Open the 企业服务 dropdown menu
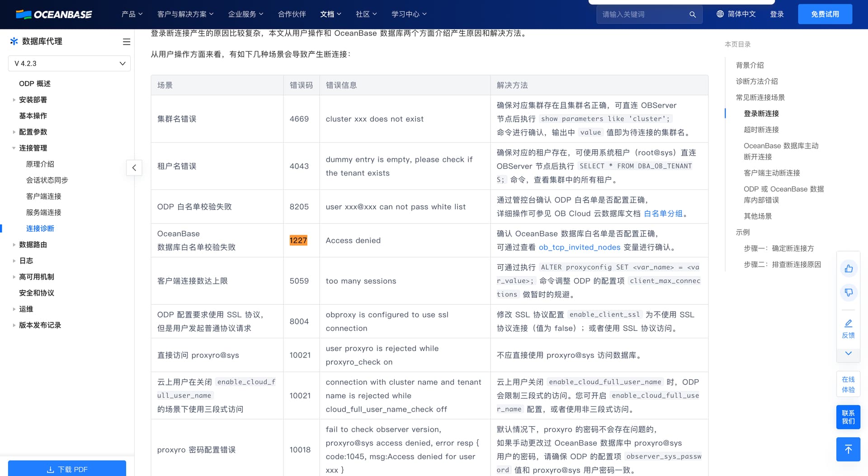Viewport: 868px width, 476px height. [x=246, y=14]
